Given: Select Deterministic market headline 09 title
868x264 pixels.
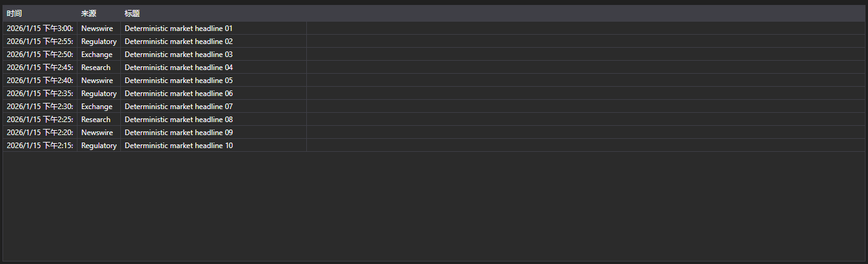Looking at the screenshot, I should [x=179, y=133].
